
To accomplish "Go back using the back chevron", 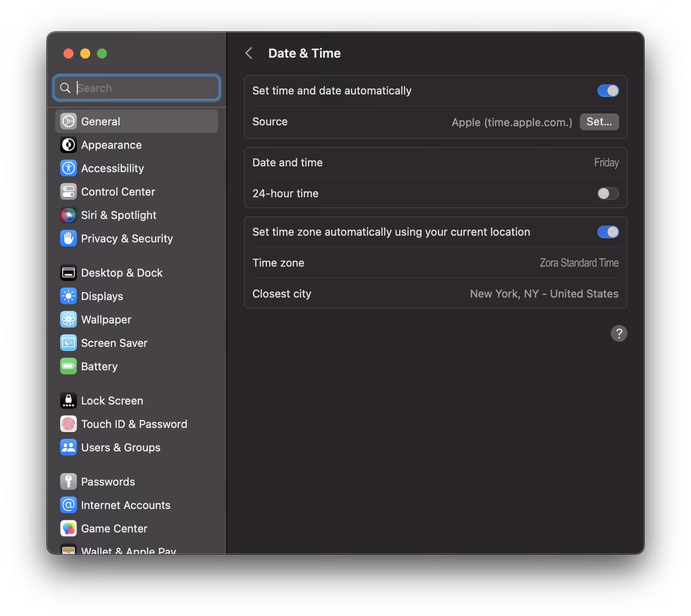I will point(249,53).
